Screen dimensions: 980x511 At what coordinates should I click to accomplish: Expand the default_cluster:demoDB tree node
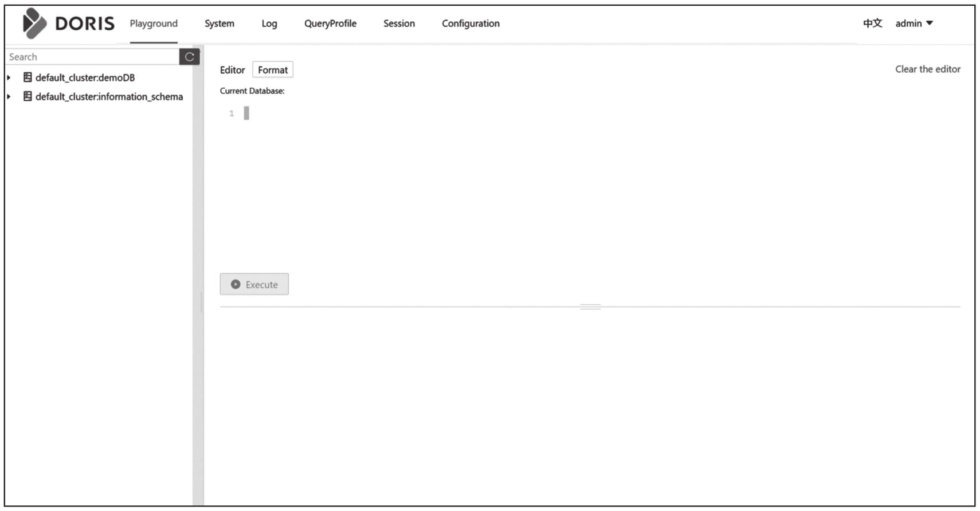(9, 77)
